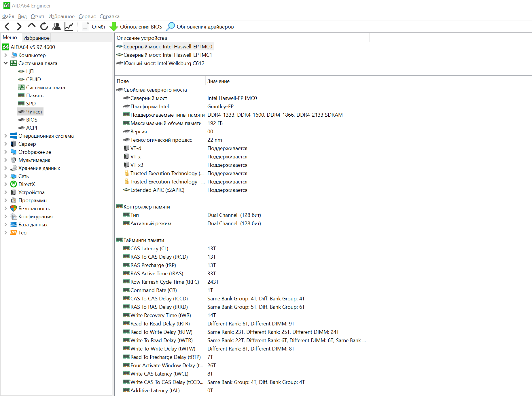Select the Максимальный объём памяти row
Screen dimensions: 532x396
242,123
